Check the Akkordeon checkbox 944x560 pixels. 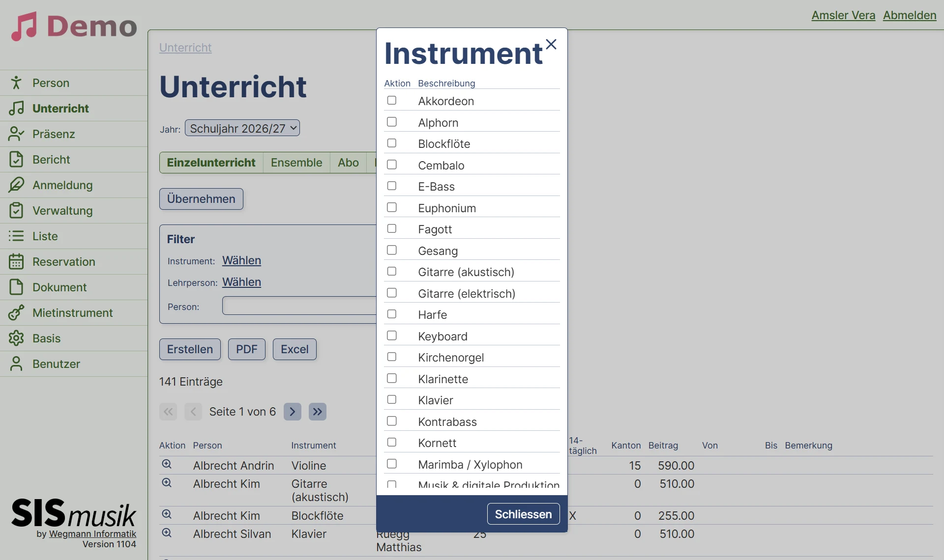392,100
